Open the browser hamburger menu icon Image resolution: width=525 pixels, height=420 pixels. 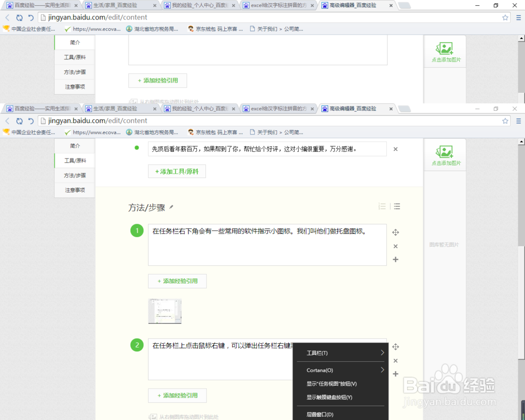tap(519, 121)
